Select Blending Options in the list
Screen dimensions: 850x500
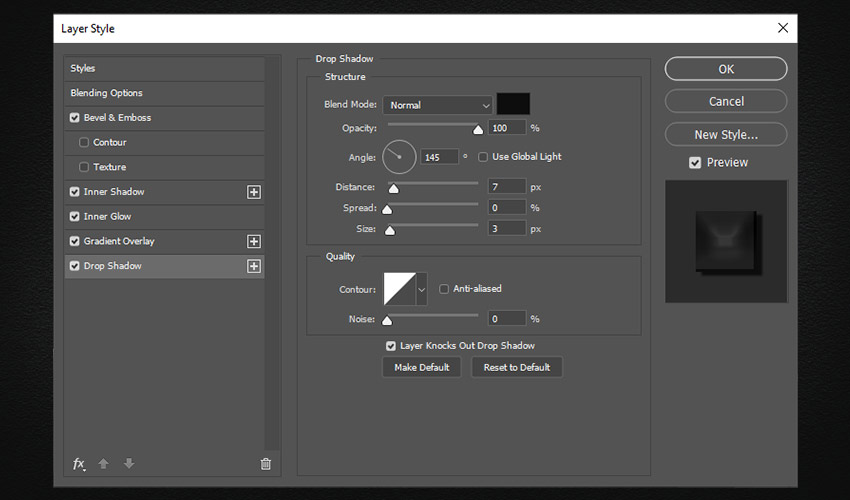point(106,93)
